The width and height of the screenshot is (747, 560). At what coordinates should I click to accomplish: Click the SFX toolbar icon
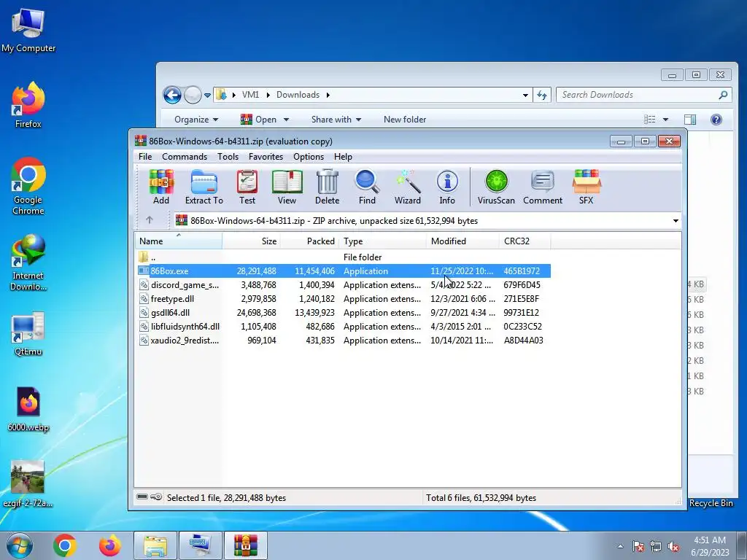(x=587, y=187)
